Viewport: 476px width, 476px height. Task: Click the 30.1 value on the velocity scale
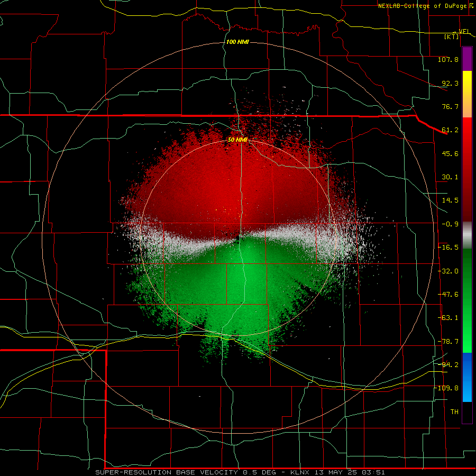point(450,177)
